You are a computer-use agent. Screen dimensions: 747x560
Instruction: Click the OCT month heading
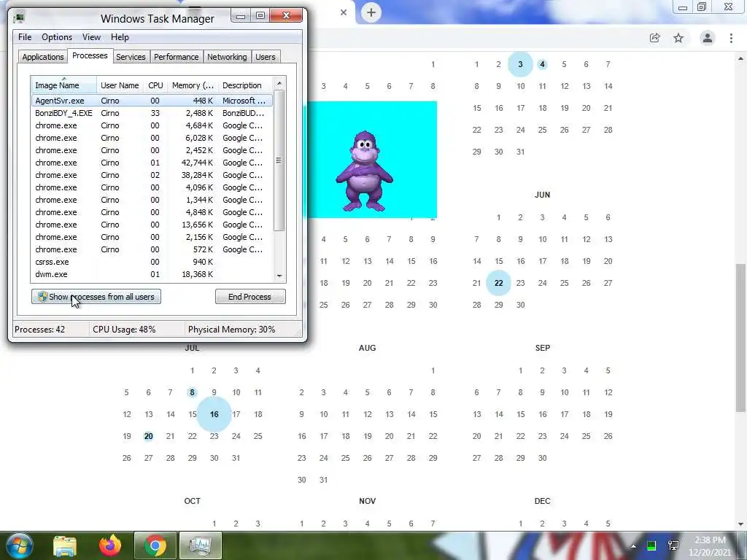[x=192, y=502]
